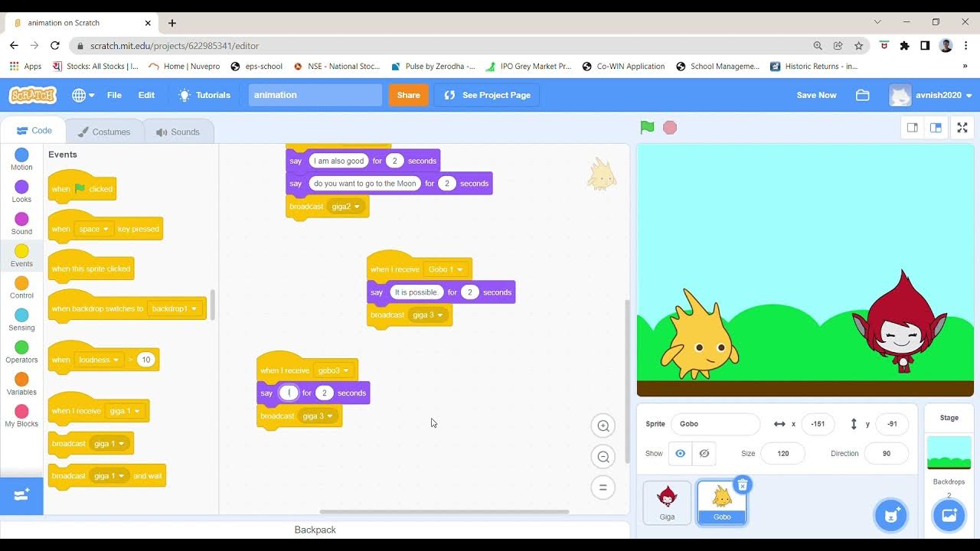Click the project title field animation

[x=315, y=95]
